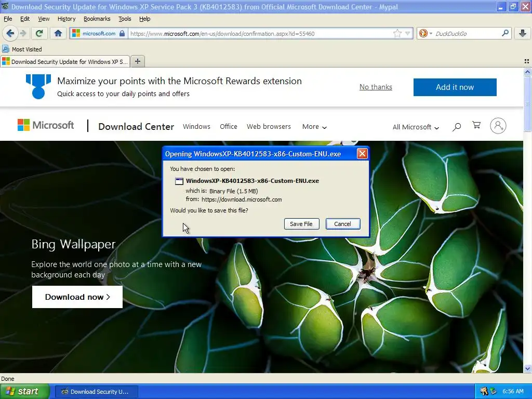Click the https://download.microsoft.com source text
Image resolution: width=532 pixels, height=399 pixels.
tap(242, 199)
